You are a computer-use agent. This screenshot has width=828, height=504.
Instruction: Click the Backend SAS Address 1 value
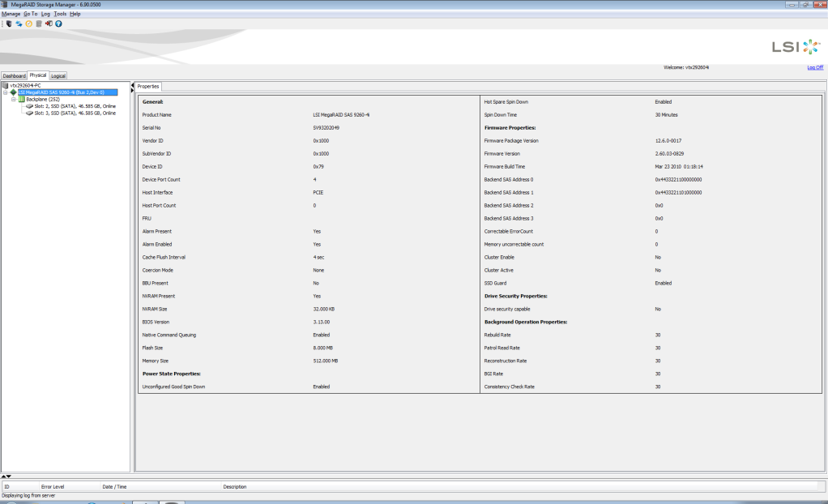pyautogui.click(x=679, y=192)
